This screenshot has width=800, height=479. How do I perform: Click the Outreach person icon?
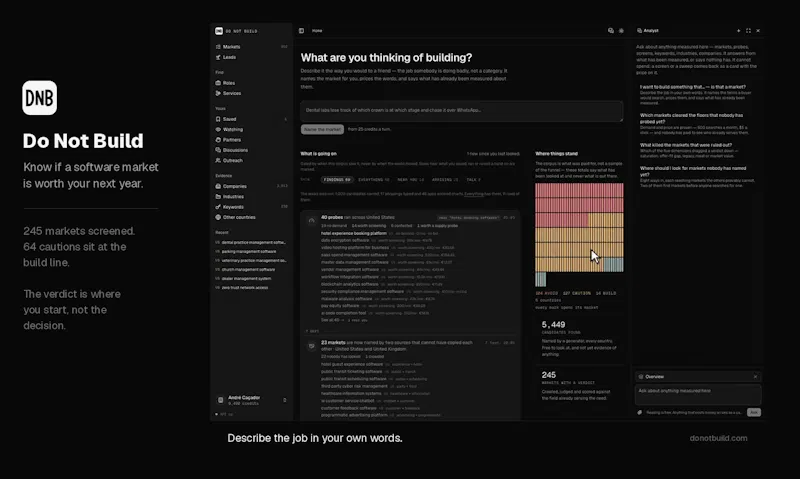click(x=218, y=160)
